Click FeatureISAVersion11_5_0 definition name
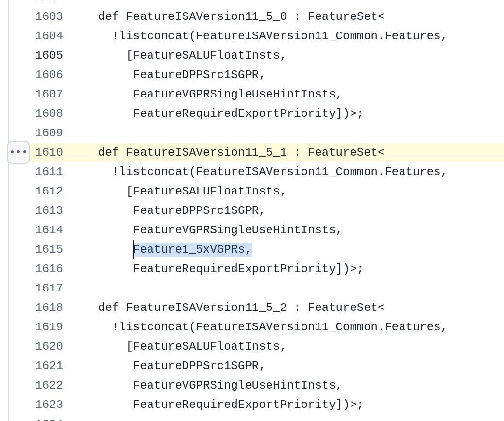 (x=206, y=16)
